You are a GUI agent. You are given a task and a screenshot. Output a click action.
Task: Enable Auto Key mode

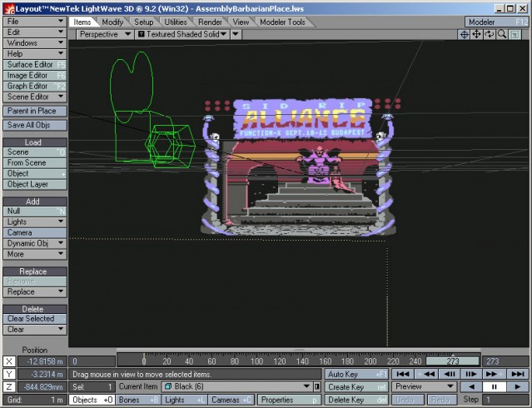tap(355, 374)
